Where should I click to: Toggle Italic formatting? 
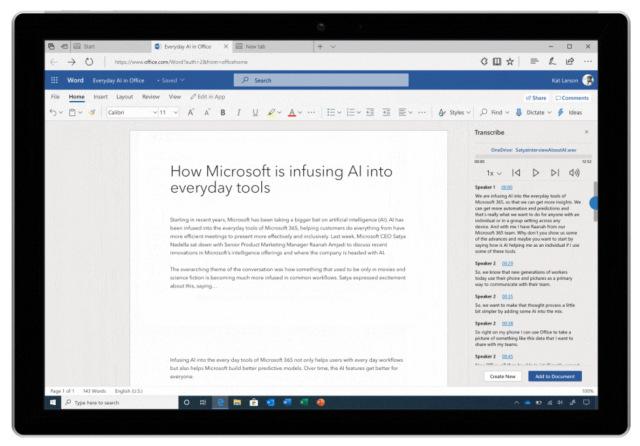[x=239, y=112]
